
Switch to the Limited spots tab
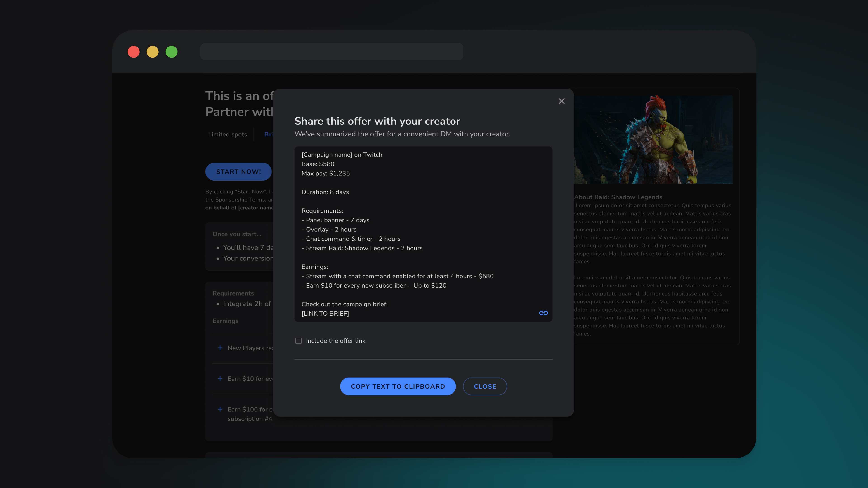pyautogui.click(x=228, y=134)
